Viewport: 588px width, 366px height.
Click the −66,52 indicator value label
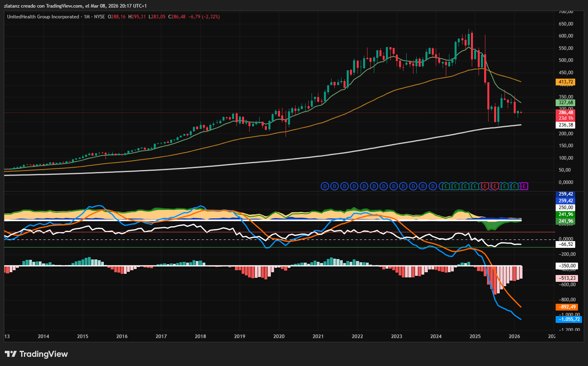566,245
